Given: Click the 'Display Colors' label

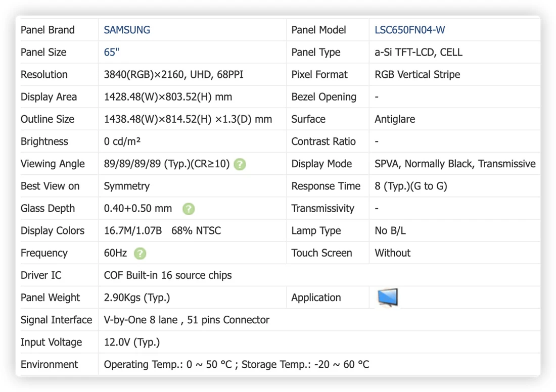Looking at the screenshot, I should click(x=53, y=231).
